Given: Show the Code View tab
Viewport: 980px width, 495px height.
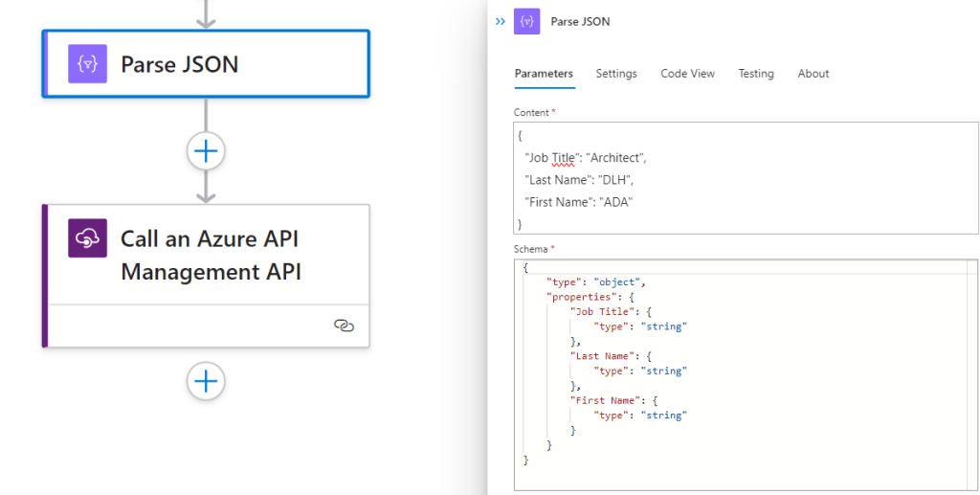Looking at the screenshot, I should pyautogui.click(x=687, y=74).
